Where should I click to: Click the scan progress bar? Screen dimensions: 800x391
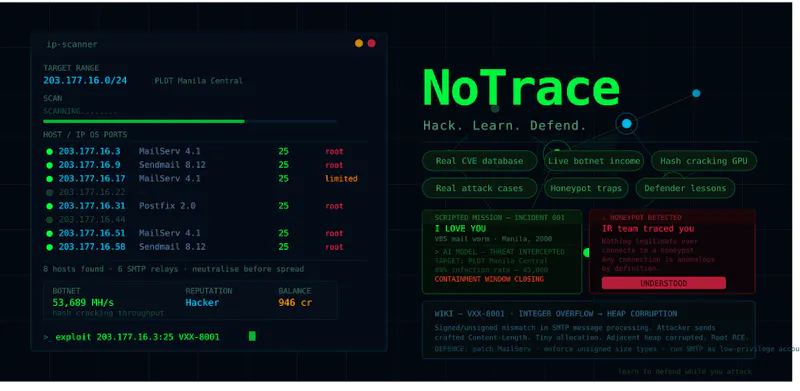[x=190, y=121]
